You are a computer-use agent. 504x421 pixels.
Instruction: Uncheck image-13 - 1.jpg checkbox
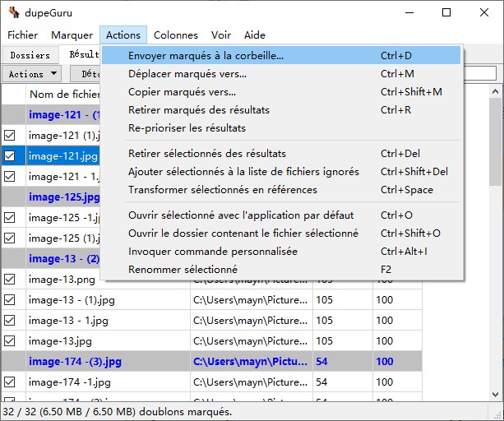point(10,321)
